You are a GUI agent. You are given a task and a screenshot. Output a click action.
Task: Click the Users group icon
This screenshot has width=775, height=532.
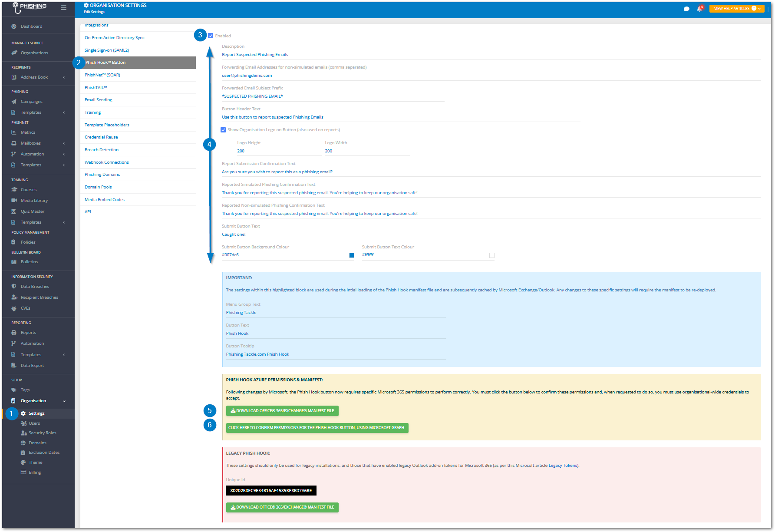(23, 423)
